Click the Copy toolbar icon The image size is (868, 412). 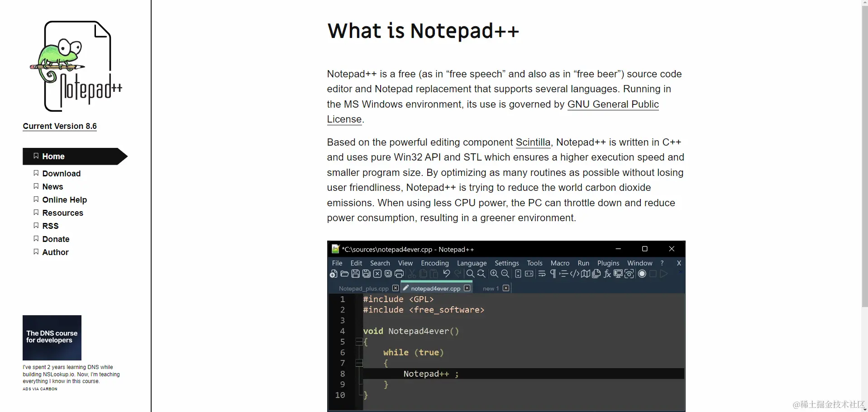(423, 274)
